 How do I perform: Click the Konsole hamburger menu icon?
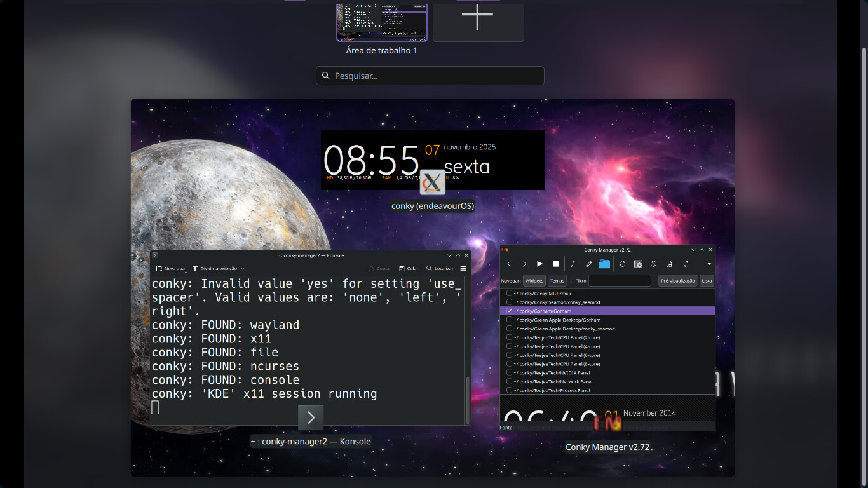coord(463,269)
